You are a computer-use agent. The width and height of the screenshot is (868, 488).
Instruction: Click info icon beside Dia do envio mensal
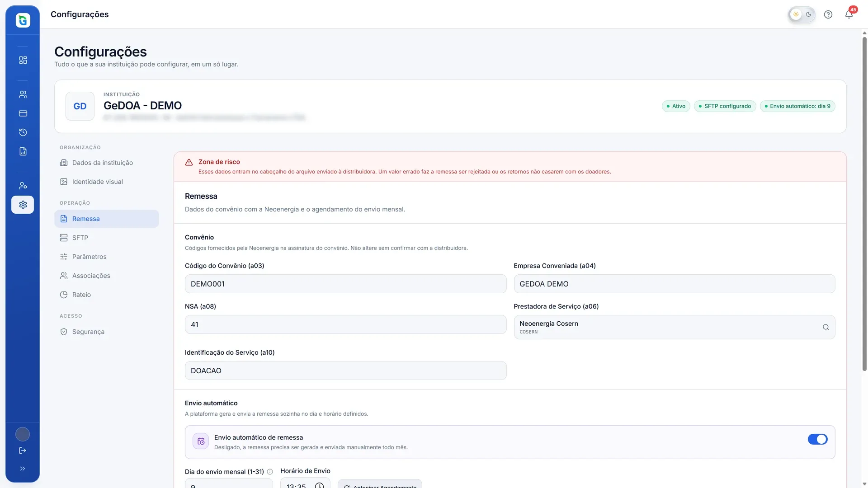coord(270,472)
